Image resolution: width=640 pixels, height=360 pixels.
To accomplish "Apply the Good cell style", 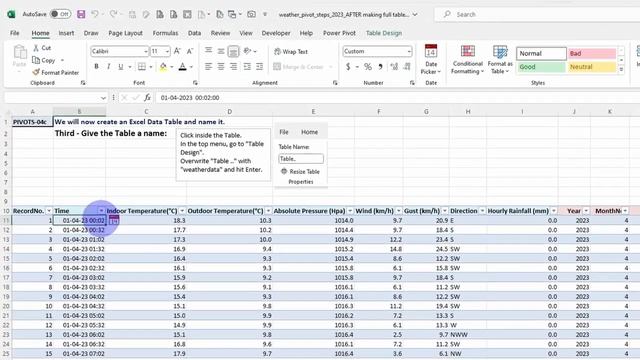I will 541,67.
